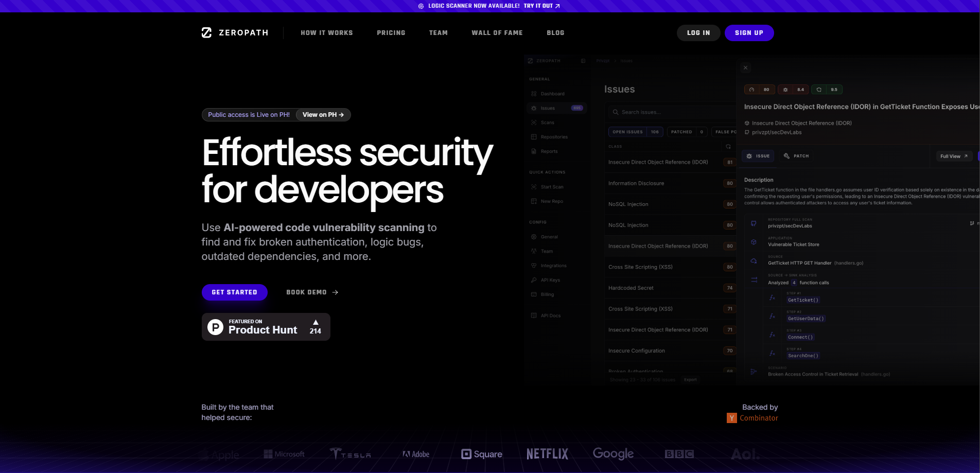Image resolution: width=980 pixels, height=473 pixels.
Task: Open Repositories in the sidebar
Action: (x=555, y=137)
